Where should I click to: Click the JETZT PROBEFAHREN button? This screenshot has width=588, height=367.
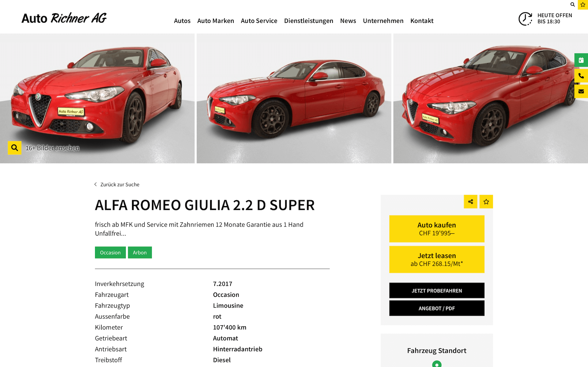(437, 290)
